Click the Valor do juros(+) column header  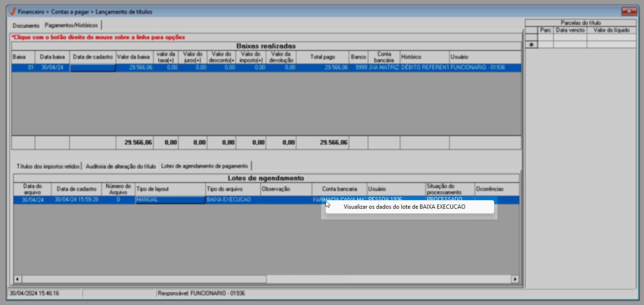193,57
